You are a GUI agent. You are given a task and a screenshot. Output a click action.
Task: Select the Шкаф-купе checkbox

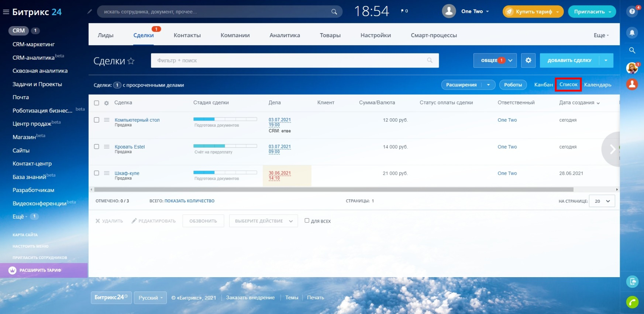pyautogui.click(x=96, y=173)
